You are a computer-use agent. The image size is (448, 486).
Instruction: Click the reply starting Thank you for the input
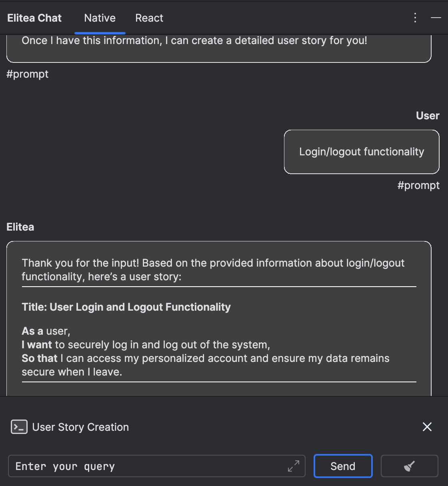(213, 269)
